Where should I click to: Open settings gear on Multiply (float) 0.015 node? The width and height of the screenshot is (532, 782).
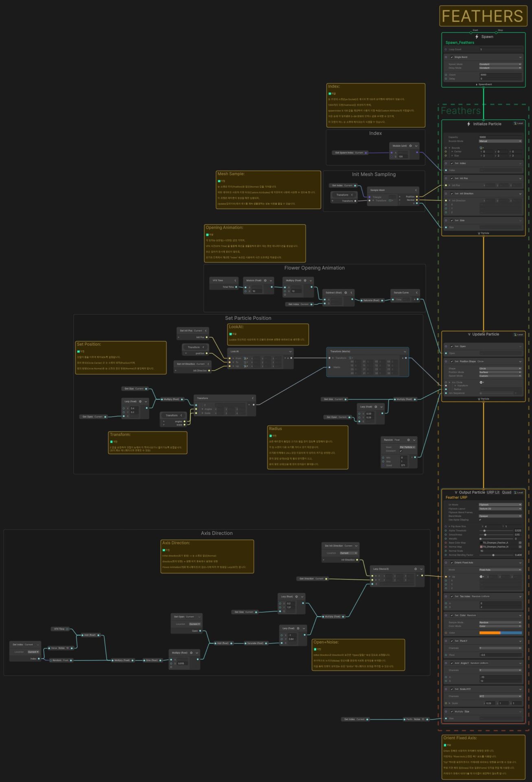click(191, 653)
